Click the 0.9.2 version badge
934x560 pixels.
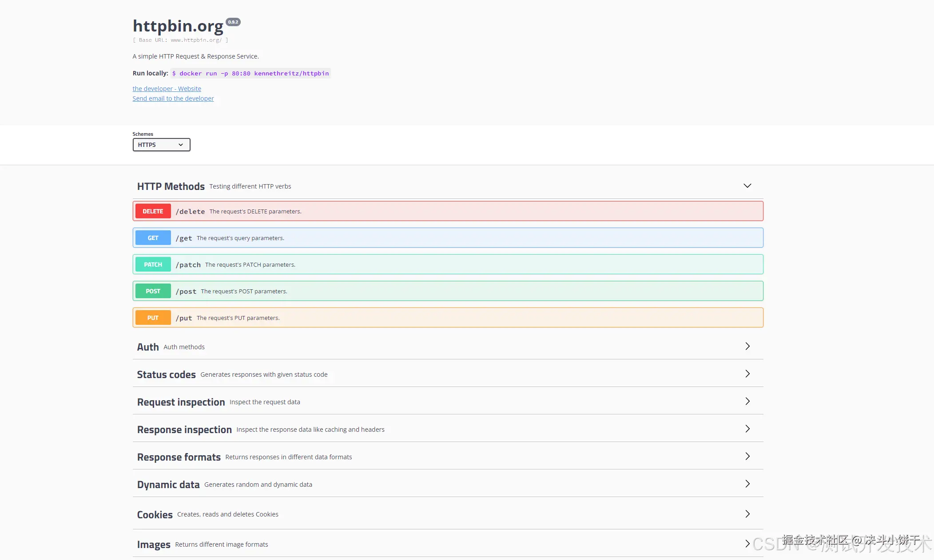233,22
